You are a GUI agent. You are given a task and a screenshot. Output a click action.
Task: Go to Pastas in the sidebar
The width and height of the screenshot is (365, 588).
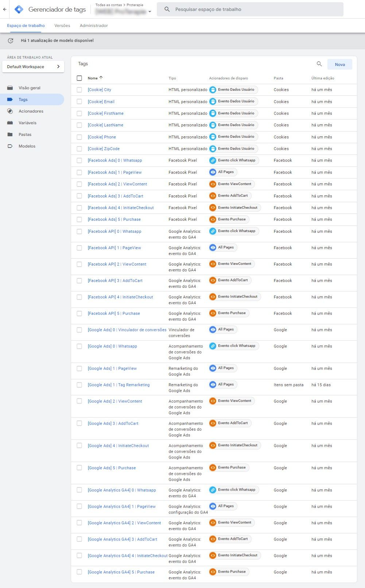point(25,134)
